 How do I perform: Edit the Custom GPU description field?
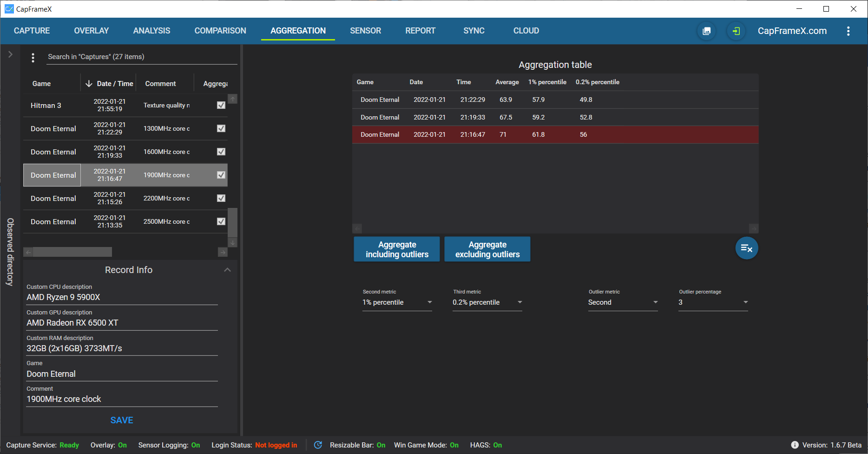click(x=122, y=323)
